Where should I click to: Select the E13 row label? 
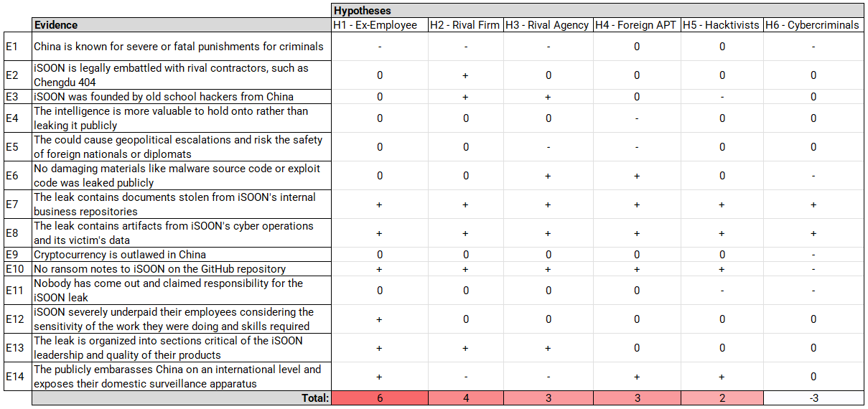pos(18,348)
